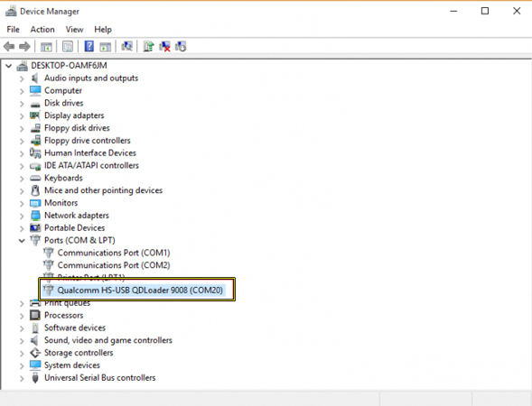532x406 pixels.
Task: Click the Forward arrow toolbar icon
Action: 24,46
